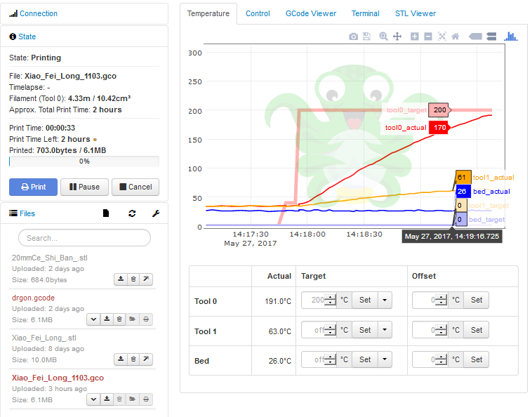Click the print progress bar showing 0%
Image resolution: width=532 pixels, height=417 pixels.
point(84,161)
